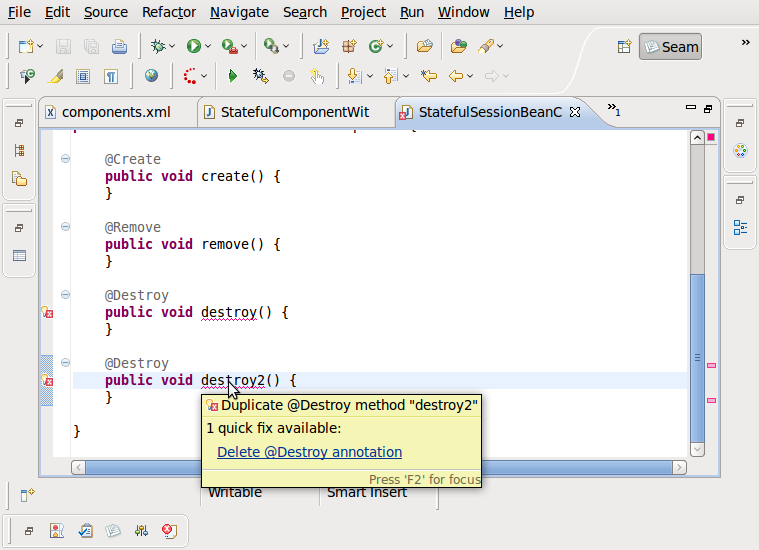Switch to the components.xml tab
The image size is (759, 550).
click(x=116, y=112)
